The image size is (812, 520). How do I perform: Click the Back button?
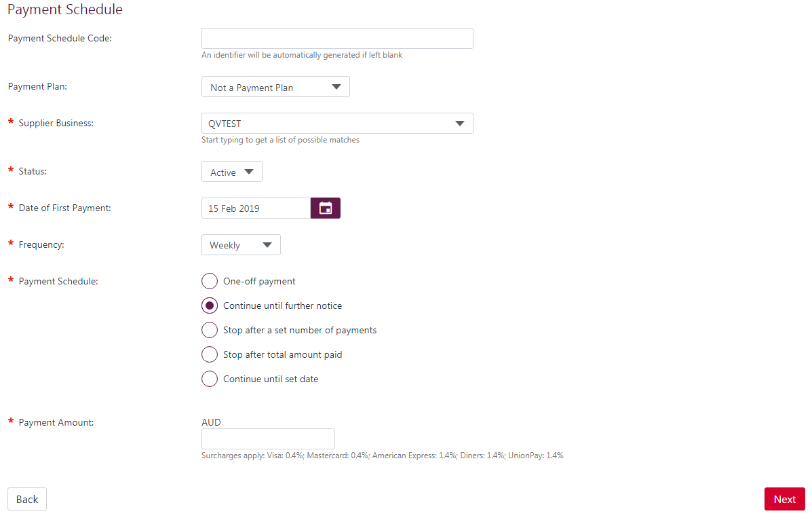[26, 499]
